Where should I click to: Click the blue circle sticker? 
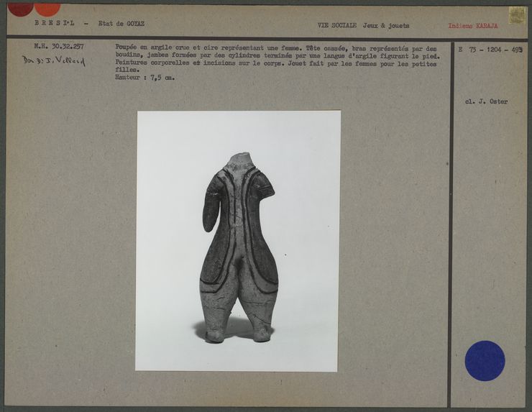coord(485,360)
